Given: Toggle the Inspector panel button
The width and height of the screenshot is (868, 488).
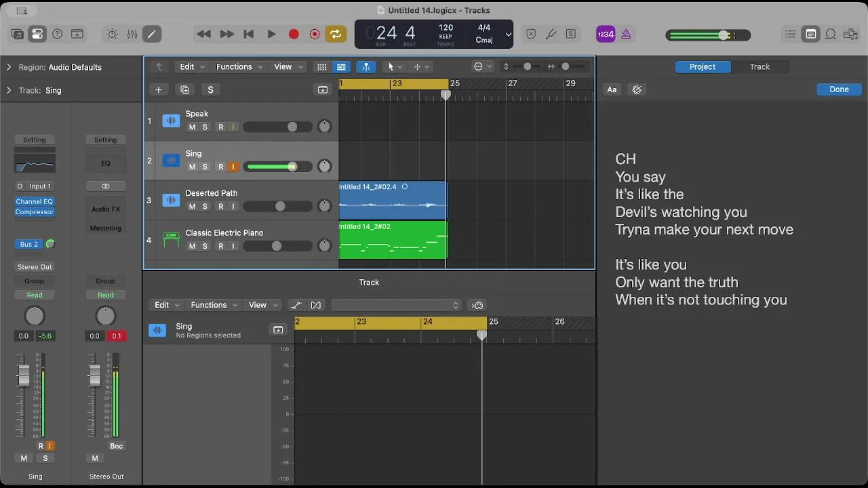Looking at the screenshot, I should (37, 34).
